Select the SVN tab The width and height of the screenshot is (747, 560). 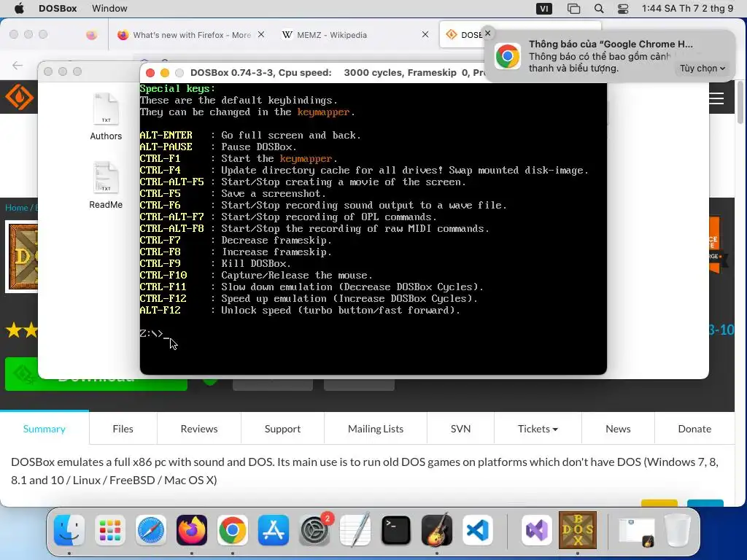461,429
